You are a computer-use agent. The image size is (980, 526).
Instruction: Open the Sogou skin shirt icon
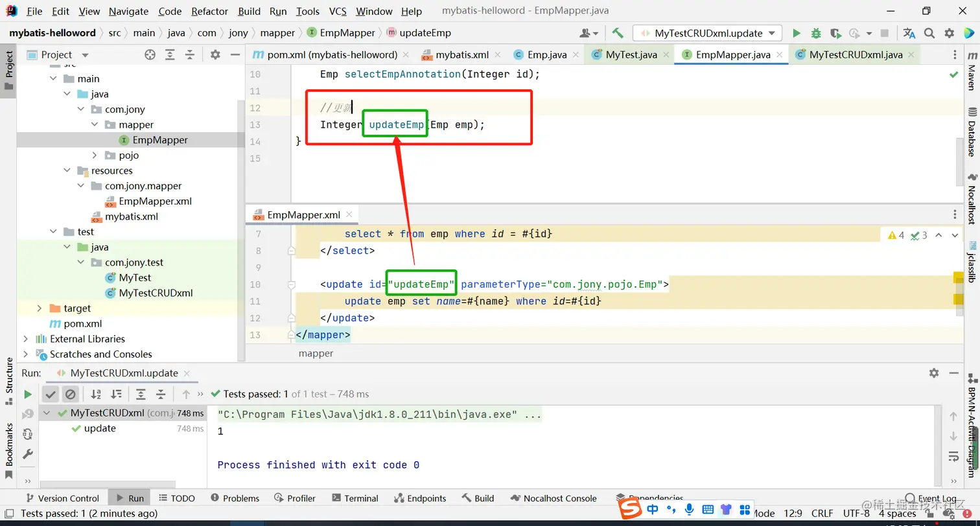click(x=726, y=510)
